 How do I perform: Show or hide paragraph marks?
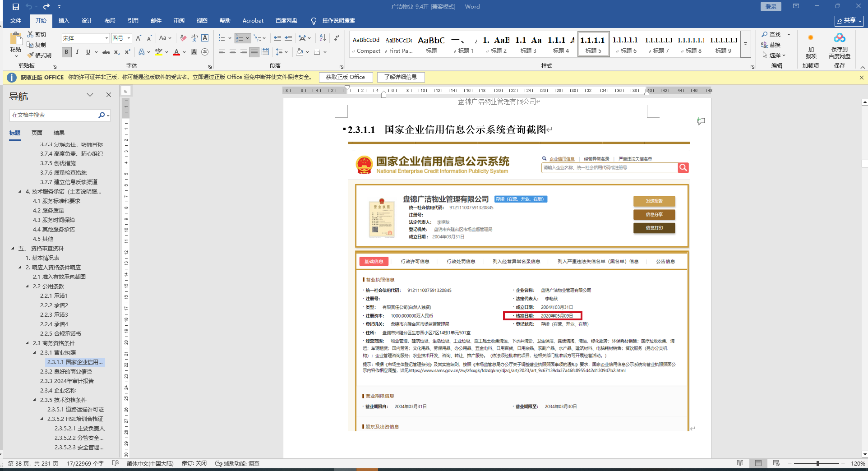click(337, 38)
